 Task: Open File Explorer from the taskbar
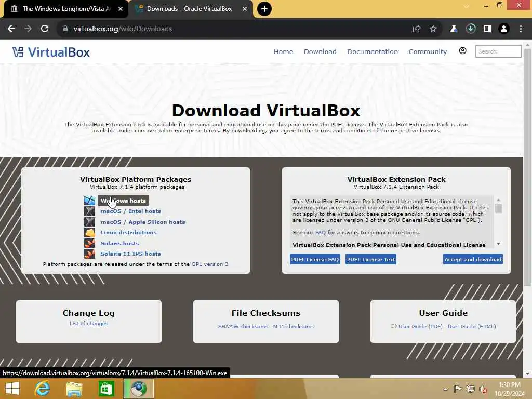click(x=74, y=389)
